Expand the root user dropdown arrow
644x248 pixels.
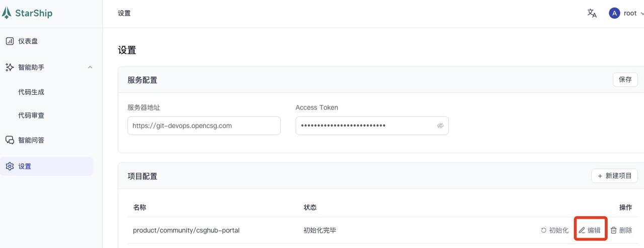(x=642, y=14)
